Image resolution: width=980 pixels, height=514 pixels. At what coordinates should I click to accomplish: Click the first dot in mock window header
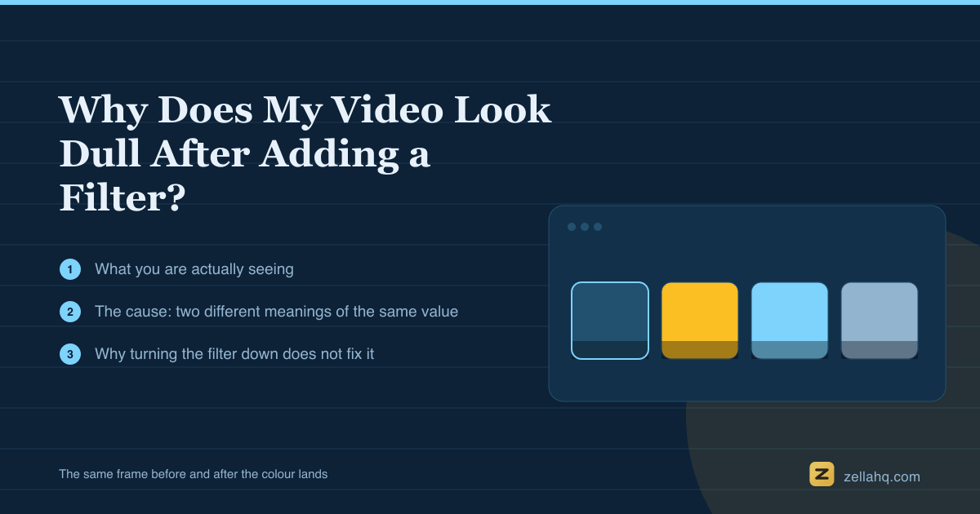click(x=572, y=227)
